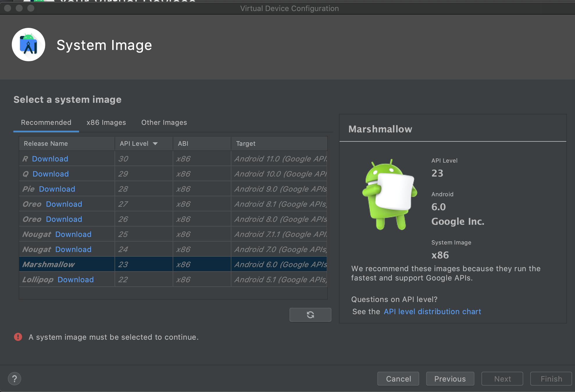The height and width of the screenshot is (392, 575).
Task: Download the Nougat API 24 image
Action: [73, 249]
